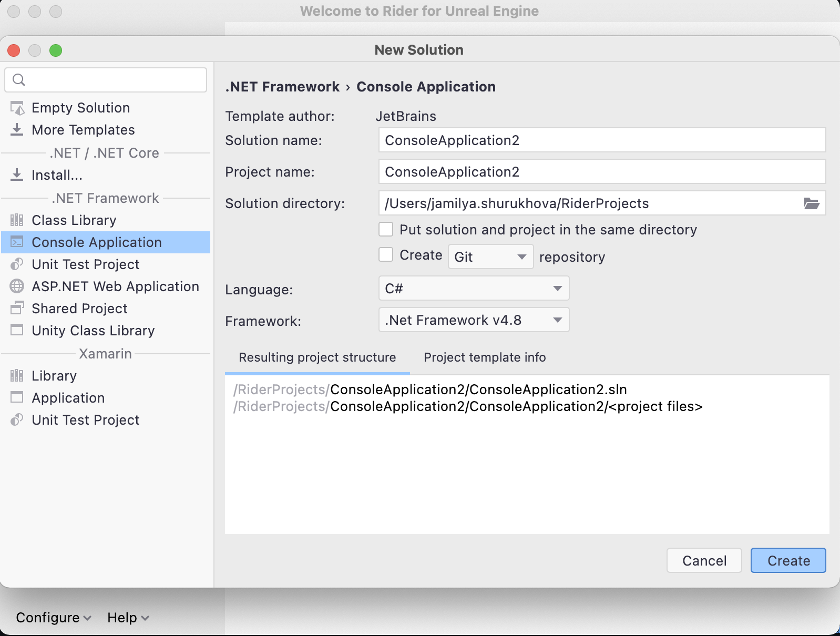Image resolution: width=840 pixels, height=636 pixels.
Task: Browse for solution directory folder icon
Action: [x=812, y=203]
